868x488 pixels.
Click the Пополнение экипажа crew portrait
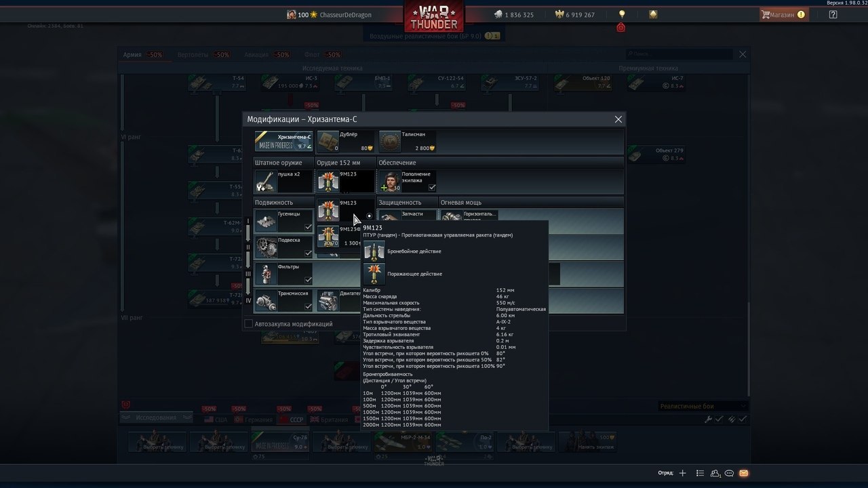[x=390, y=181]
